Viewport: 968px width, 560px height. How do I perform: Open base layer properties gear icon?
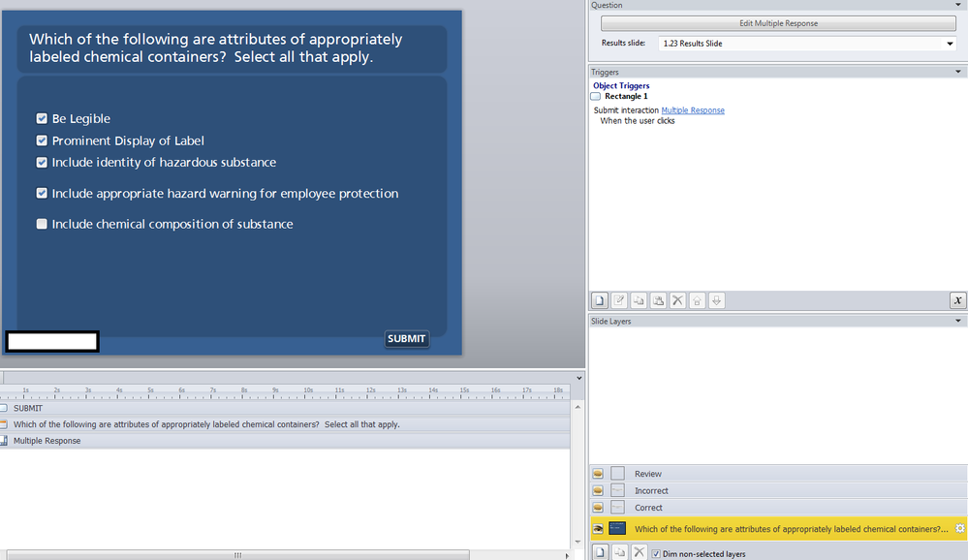960,528
